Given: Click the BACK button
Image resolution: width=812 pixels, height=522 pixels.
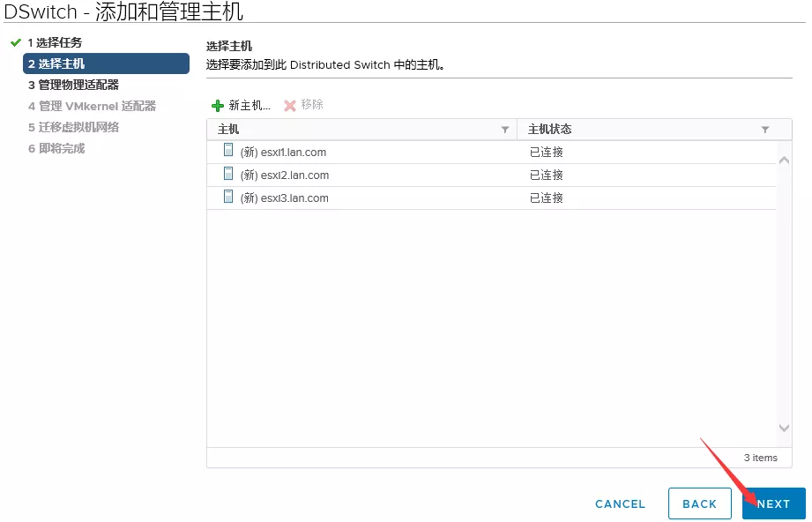Looking at the screenshot, I should pos(699,503).
